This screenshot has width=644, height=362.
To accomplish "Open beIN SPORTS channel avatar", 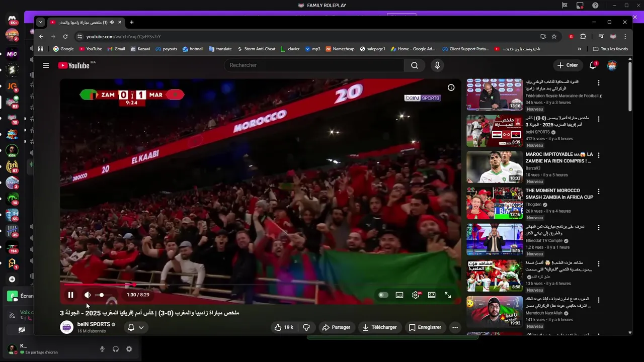I will 66,327.
